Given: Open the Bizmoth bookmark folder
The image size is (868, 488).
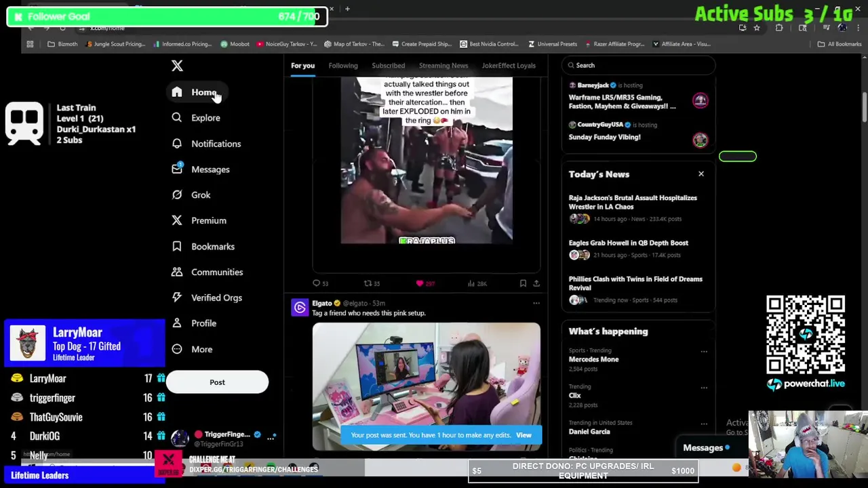Looking at the screenshot, I should point(62,44).
